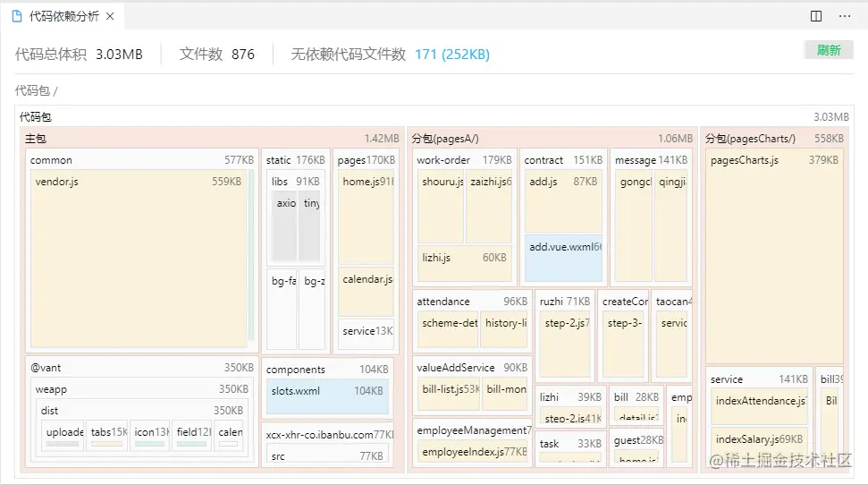The width and height of the screenshot is (868, 485).
Task: Select the bill-list.js 53KB block
Action: click(450, 394)
